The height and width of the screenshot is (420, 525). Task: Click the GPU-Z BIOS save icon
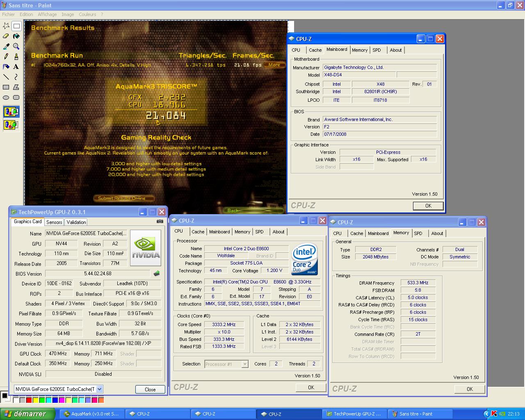click(156, 273)
